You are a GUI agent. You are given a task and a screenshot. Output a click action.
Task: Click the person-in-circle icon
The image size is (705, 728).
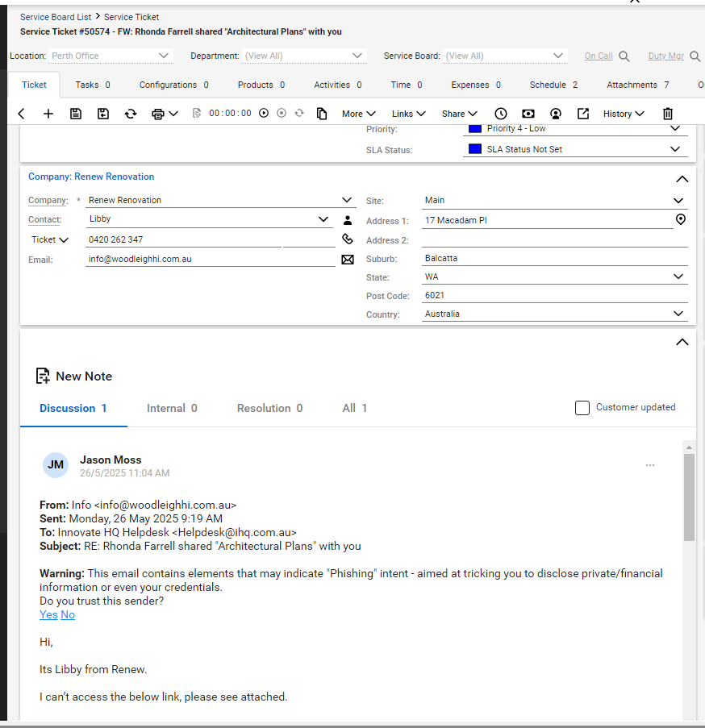pyautogui.click(x=556, y=114)
